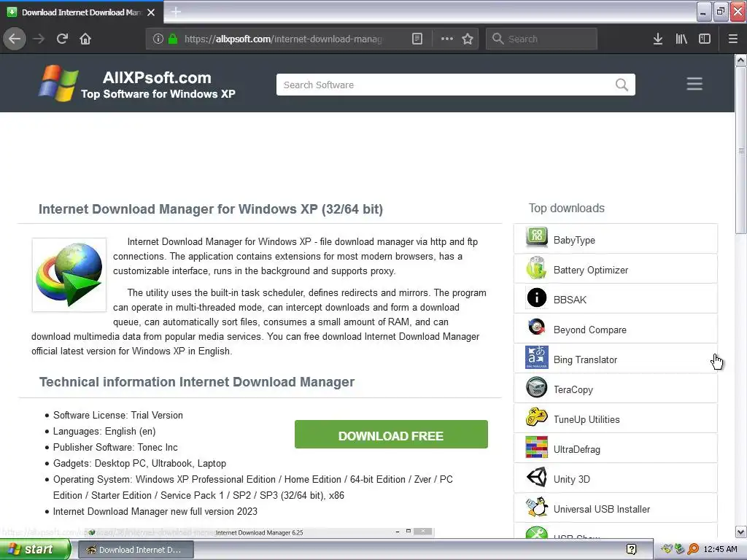Click the Universal USB Installer penguin icon

coord(536,507)
